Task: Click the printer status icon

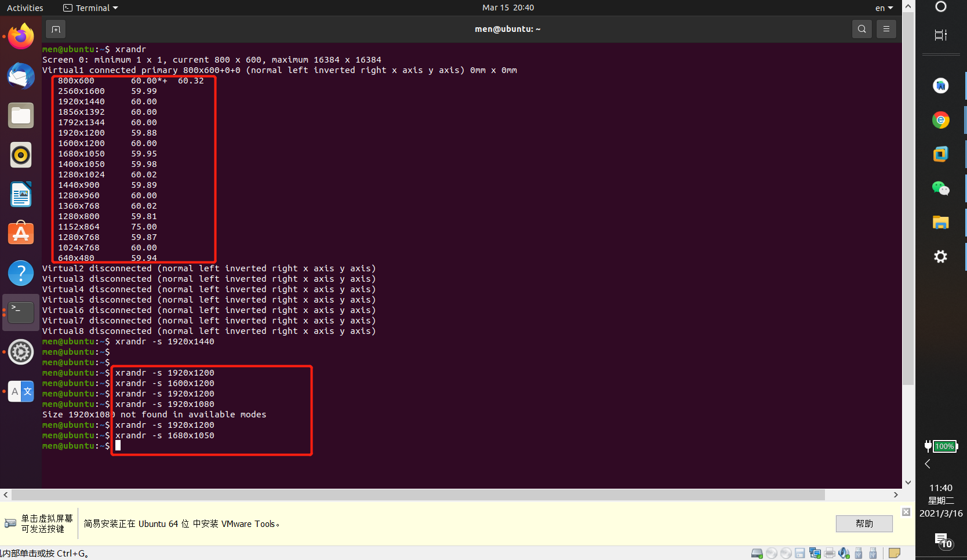Action: [830, 553]
